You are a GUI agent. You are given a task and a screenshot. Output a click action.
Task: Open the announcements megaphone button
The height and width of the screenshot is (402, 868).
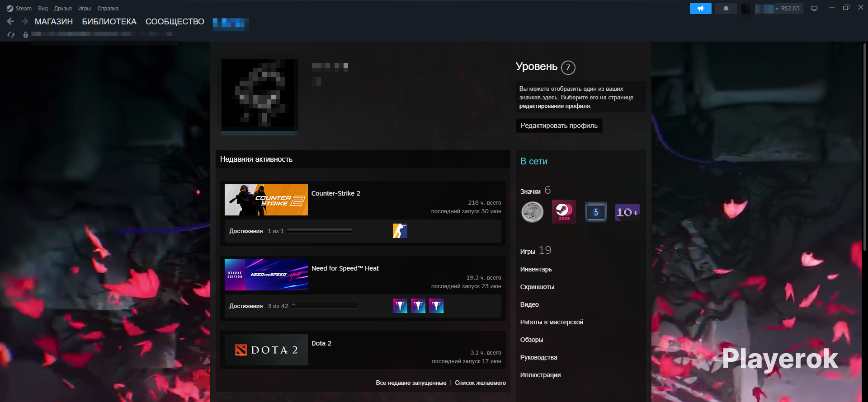(700, 9)
